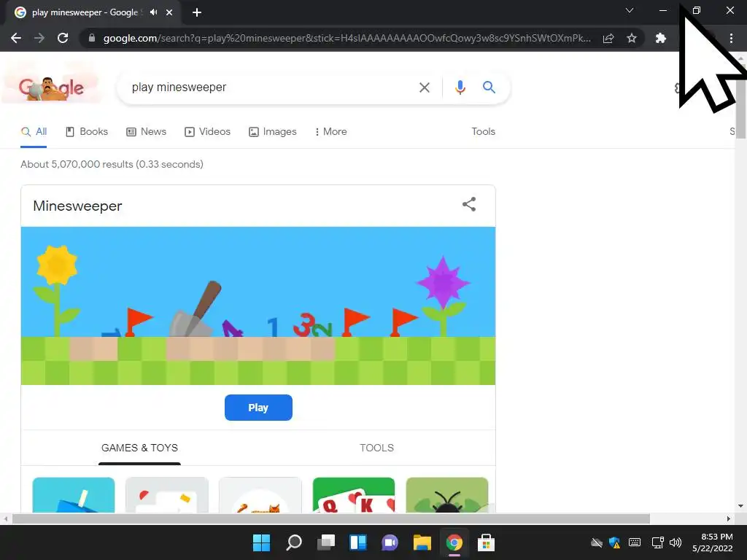This screenshot has height=560, width=747.
Task: Click the Minesweeper game banner image
Action: pyautogui.click(x=258, y=306)
